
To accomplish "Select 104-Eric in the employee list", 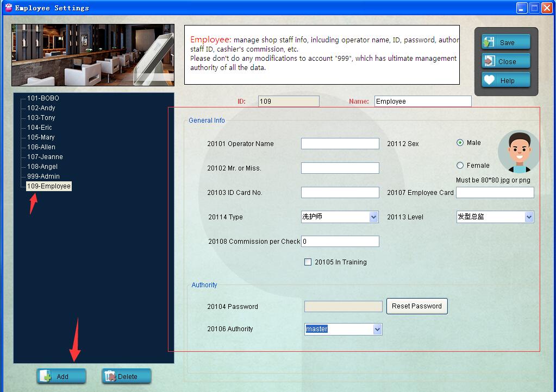I will click(39, 127).
